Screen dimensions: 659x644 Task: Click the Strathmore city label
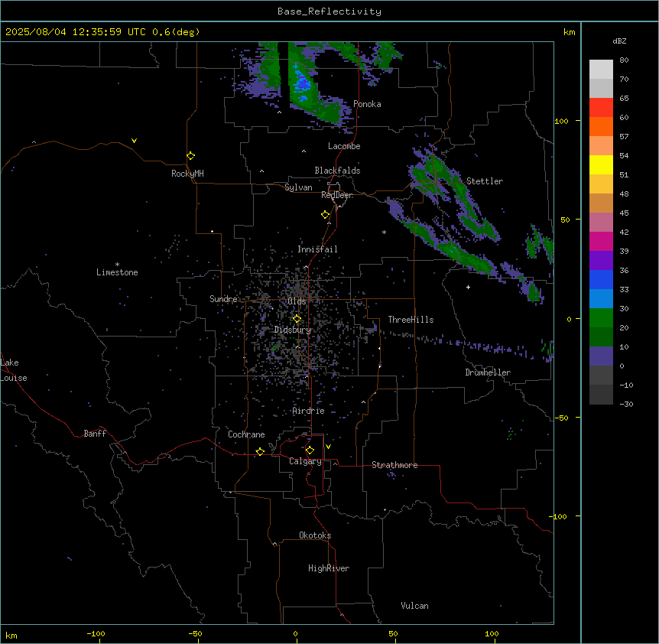394,465
